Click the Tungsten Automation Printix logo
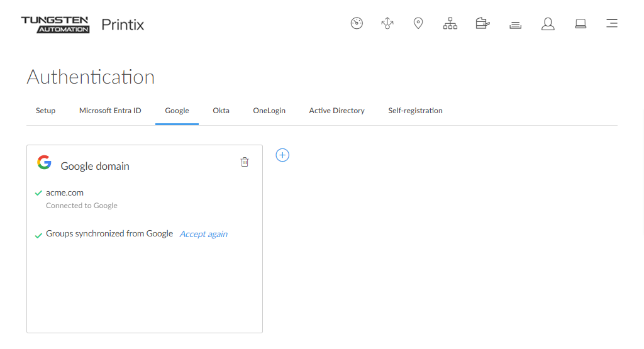 [82, 25]
